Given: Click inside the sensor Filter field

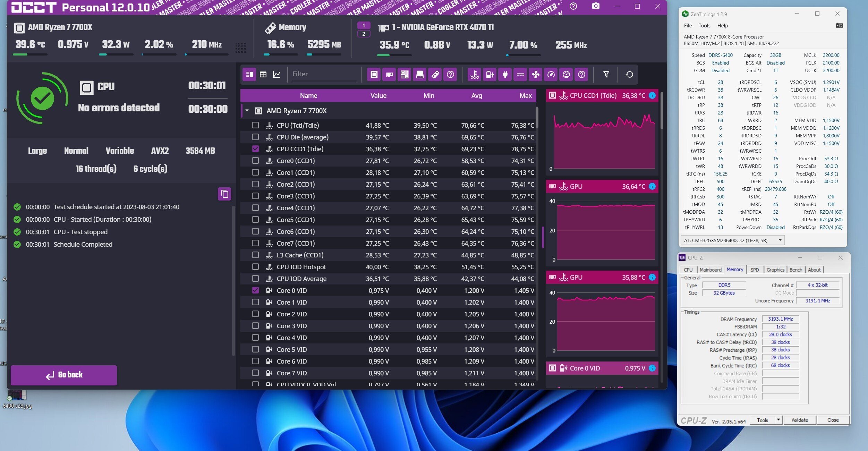Looking at the screenshot, I should point(324,74).
